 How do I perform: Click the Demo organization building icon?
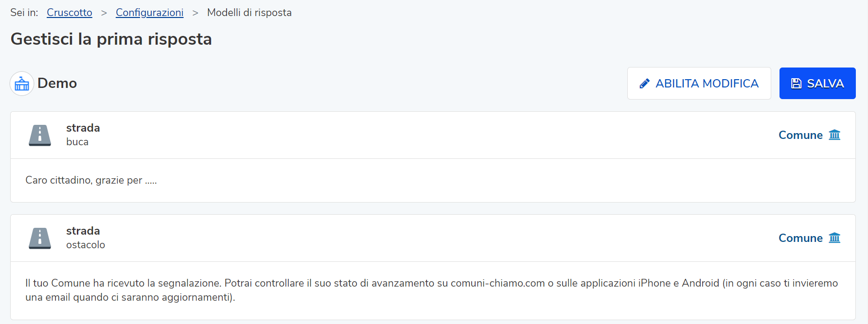pos(22,84)
